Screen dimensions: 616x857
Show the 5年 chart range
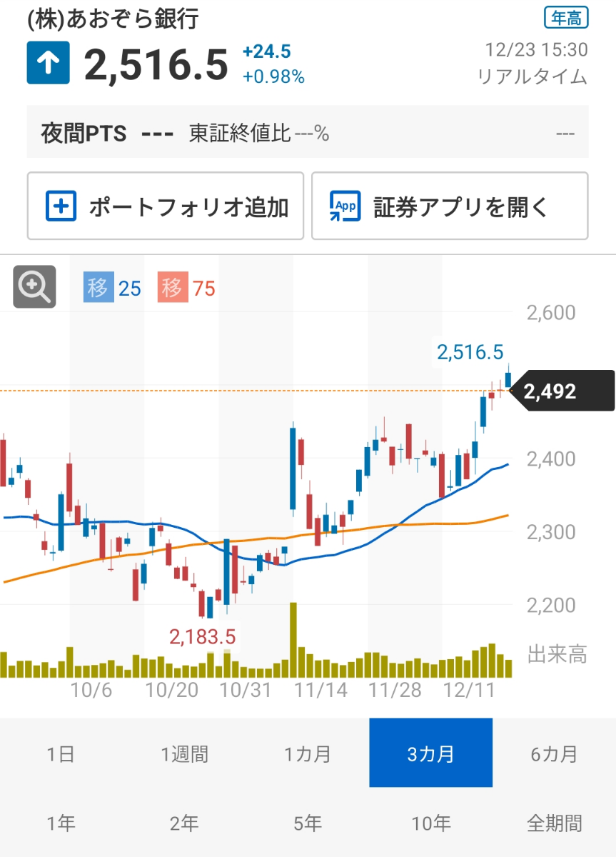pyautogui.click(x=308, y=823)
